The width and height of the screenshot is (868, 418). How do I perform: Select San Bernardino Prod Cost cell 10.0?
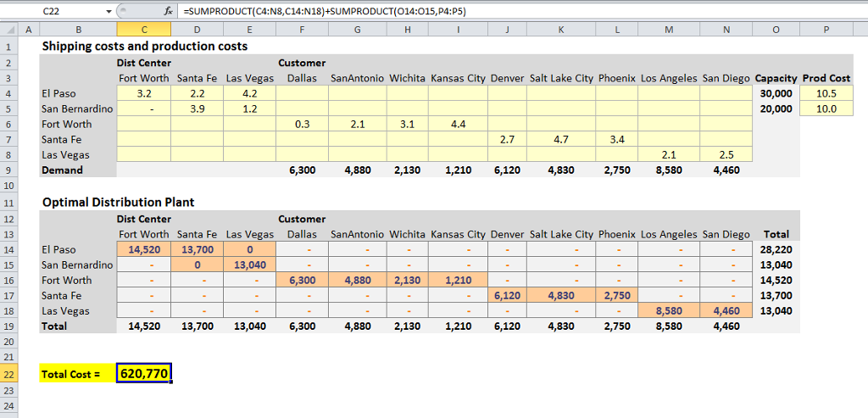pos(826,109)
